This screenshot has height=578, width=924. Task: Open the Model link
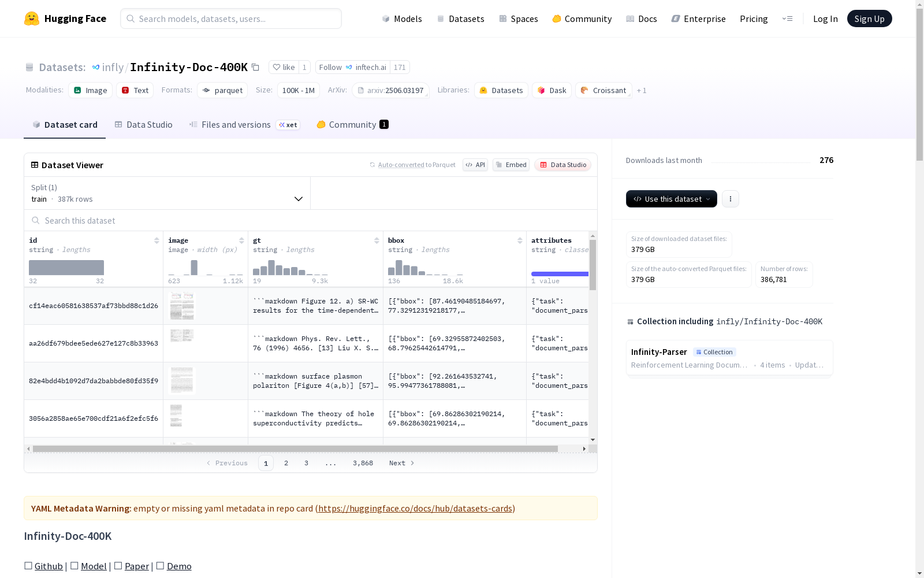click(x=94, y=566)
